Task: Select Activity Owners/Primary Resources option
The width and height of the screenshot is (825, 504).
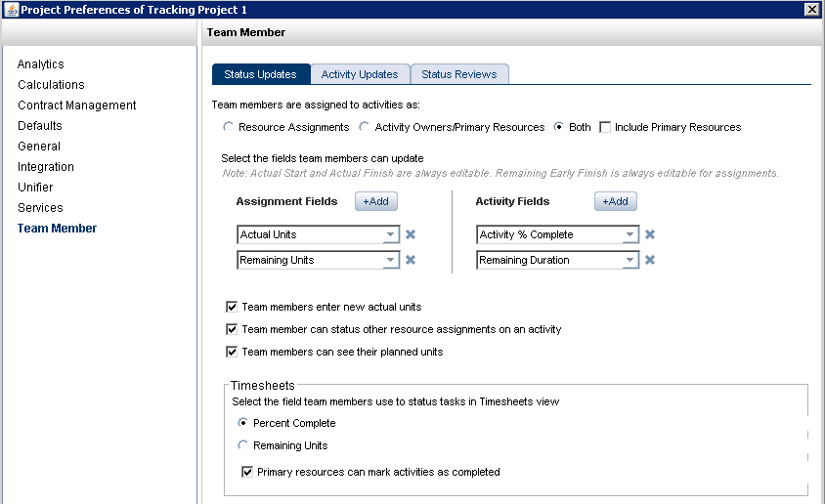Action: tap(364, 127)
